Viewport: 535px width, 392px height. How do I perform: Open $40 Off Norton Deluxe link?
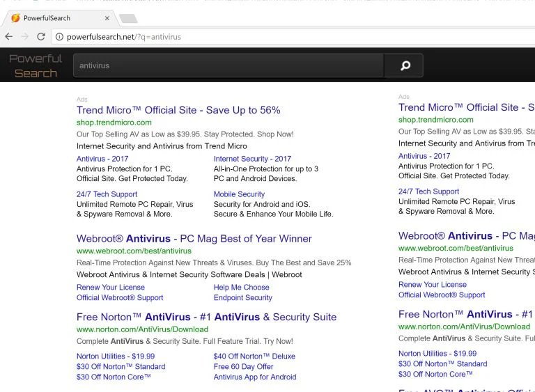254,356
